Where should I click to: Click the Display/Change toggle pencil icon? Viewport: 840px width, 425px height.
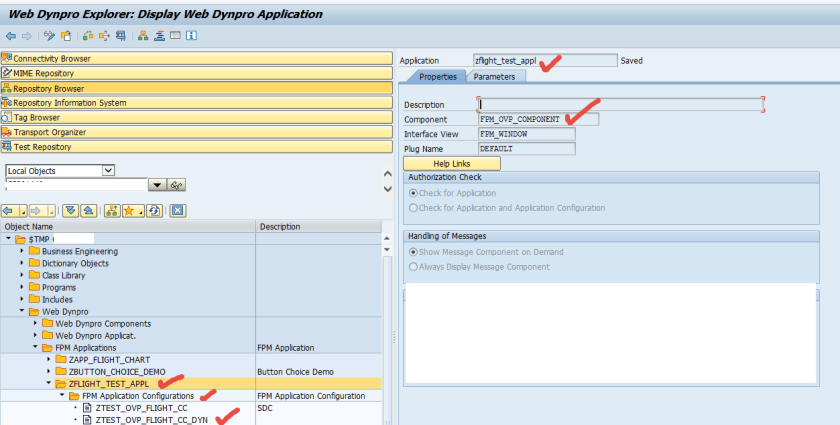click(x=51, y=36)
